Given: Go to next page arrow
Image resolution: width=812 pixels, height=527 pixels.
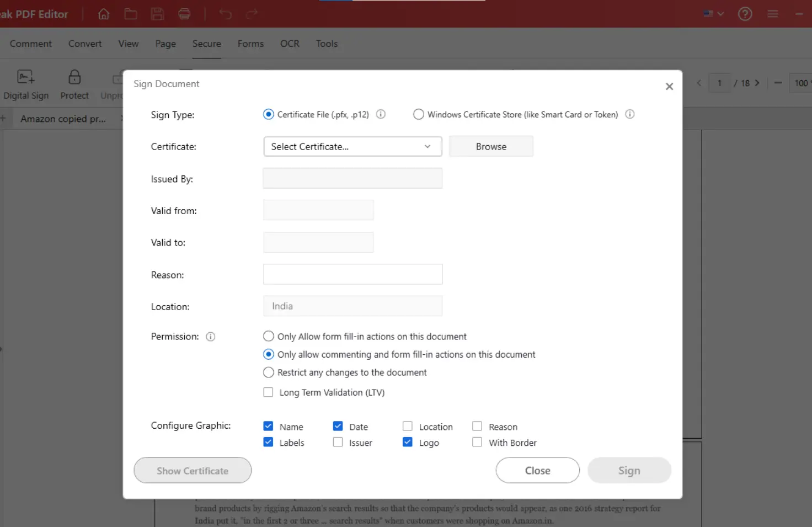Looking at the screenshot, I should point(757,83).
